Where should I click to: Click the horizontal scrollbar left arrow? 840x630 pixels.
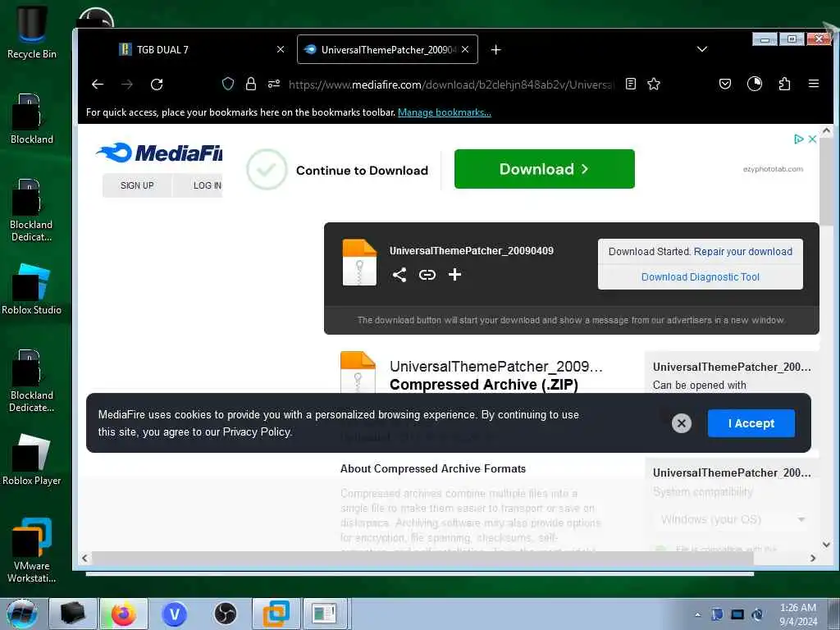tap(84, 558)
